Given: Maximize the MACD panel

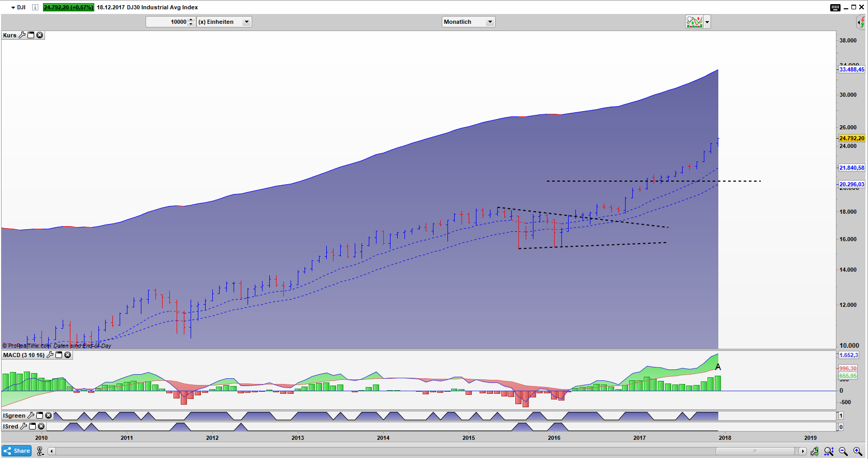Looking at the screenshot, I should click(x=59, y=355).
